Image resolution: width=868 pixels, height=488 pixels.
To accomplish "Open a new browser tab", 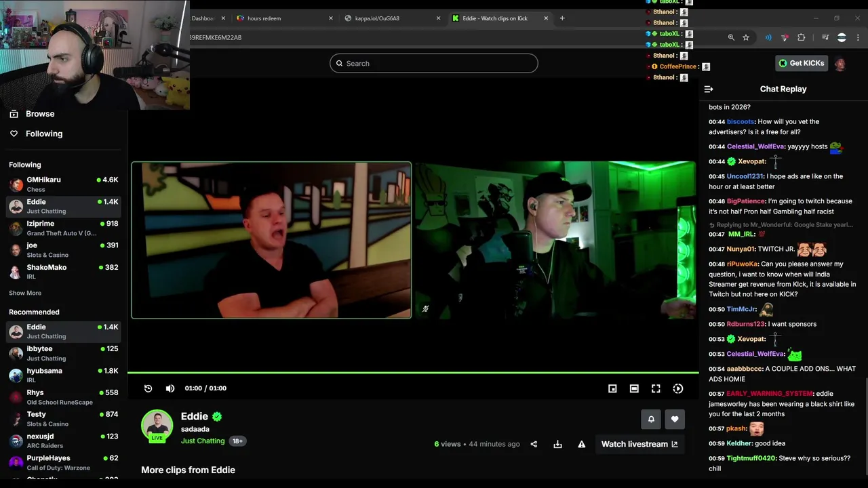I will (x=562, y=18).
